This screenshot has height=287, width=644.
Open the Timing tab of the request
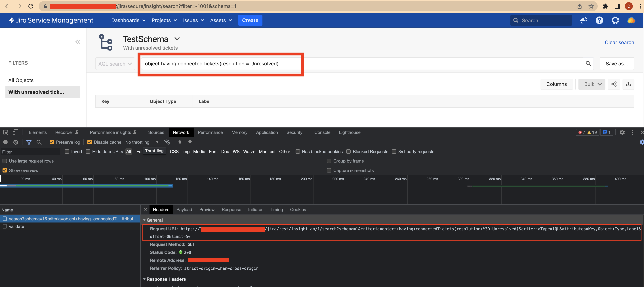pyautogui.click(x=276, y=210)
